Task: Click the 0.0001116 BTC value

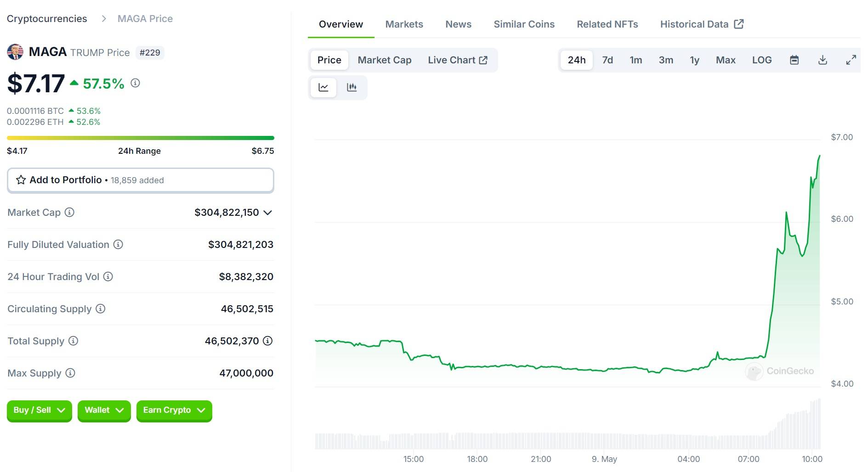Action: [x=35, y=111]
